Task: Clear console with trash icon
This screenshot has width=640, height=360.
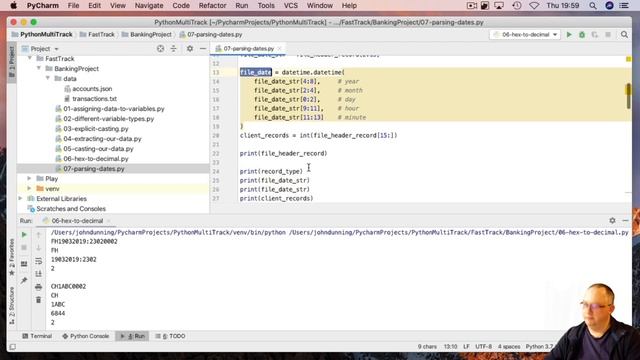Action: click(x=38, y=300)
